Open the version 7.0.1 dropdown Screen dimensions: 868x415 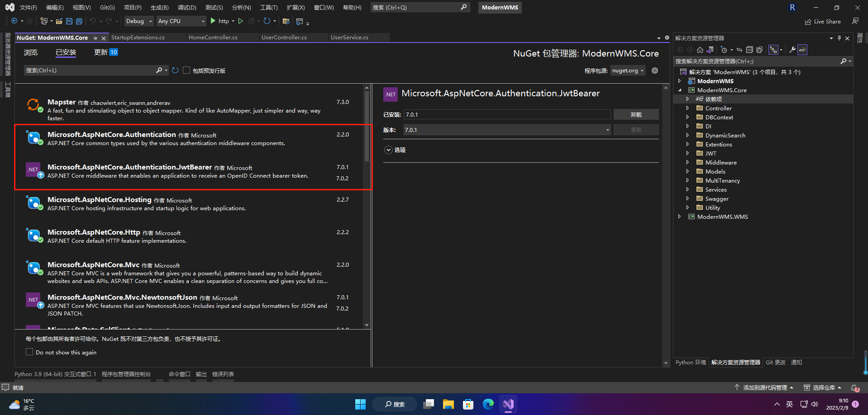coord(507,130)
